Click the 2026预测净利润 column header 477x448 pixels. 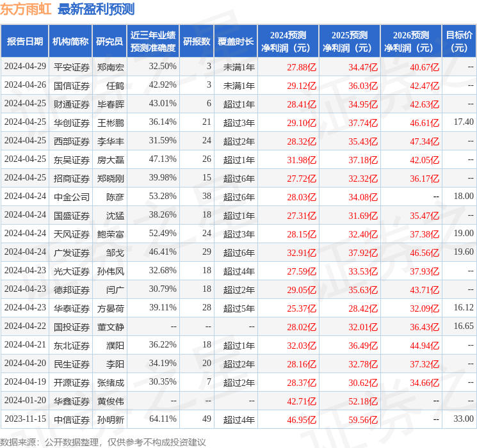point(411,41)
